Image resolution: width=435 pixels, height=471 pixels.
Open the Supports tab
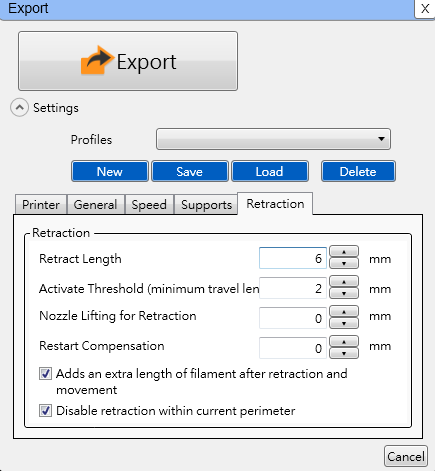tap(206, 205)
